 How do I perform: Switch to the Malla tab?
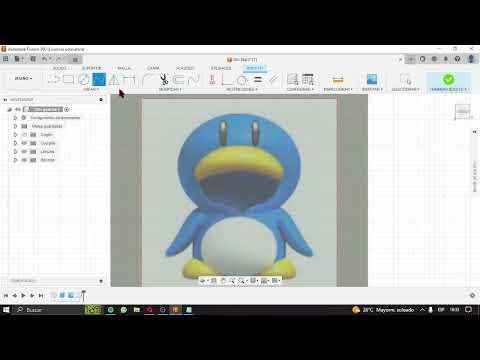[x=124, y=68]
